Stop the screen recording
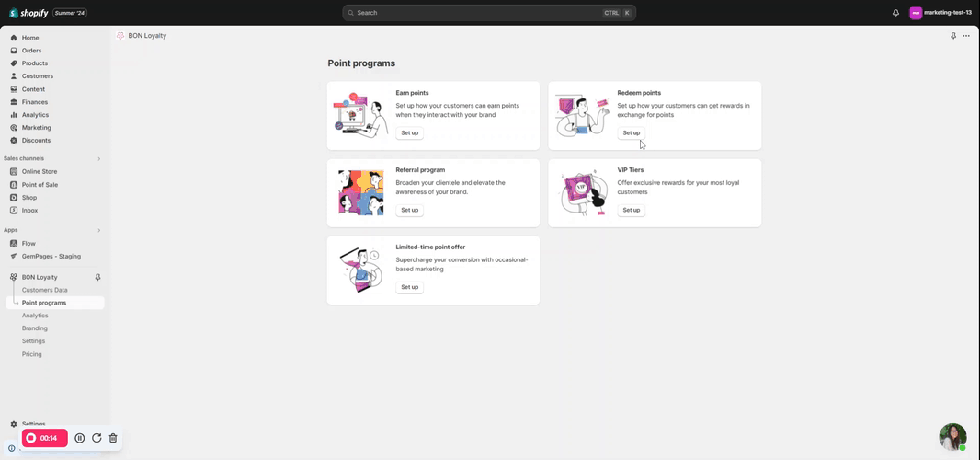This screenshot has width=980, height=460. [45, 438]
